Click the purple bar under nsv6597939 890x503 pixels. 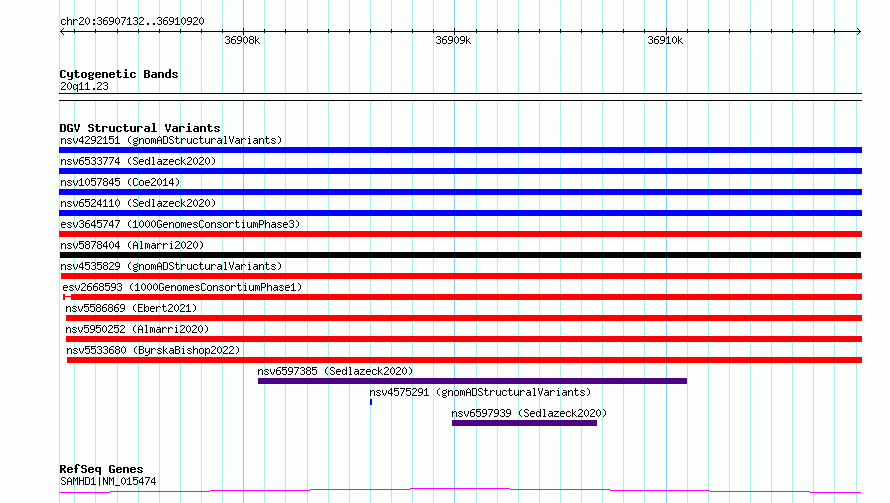pyautogui.click(x=524, y=423)
